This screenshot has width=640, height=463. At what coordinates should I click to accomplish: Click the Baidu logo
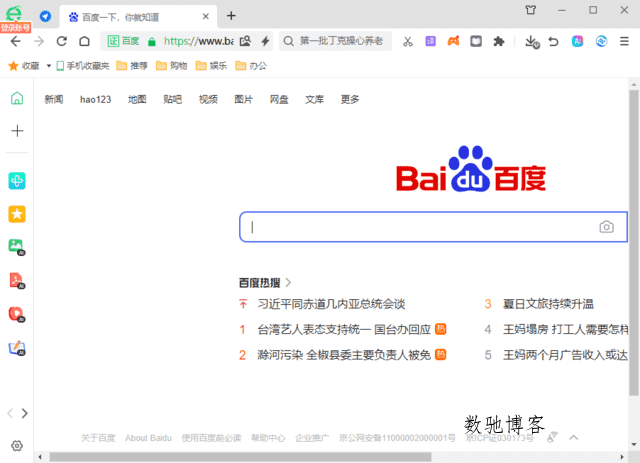[x=471, y=169]
